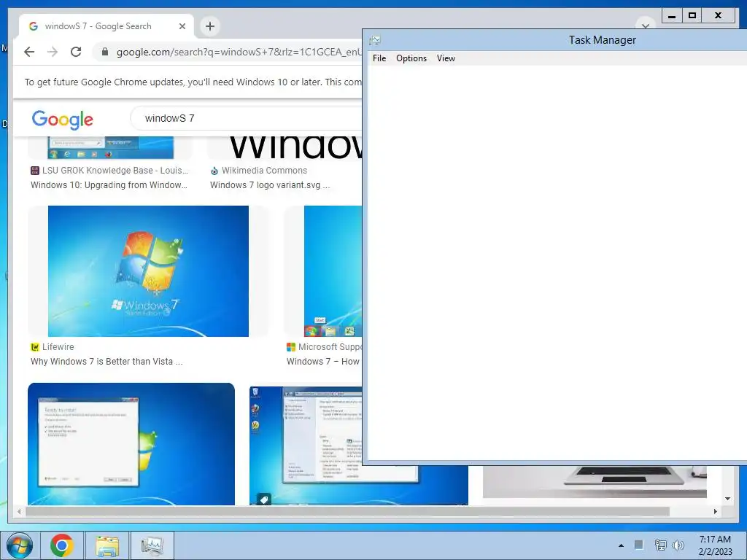Maximize the Chrome window

[692, 16]
